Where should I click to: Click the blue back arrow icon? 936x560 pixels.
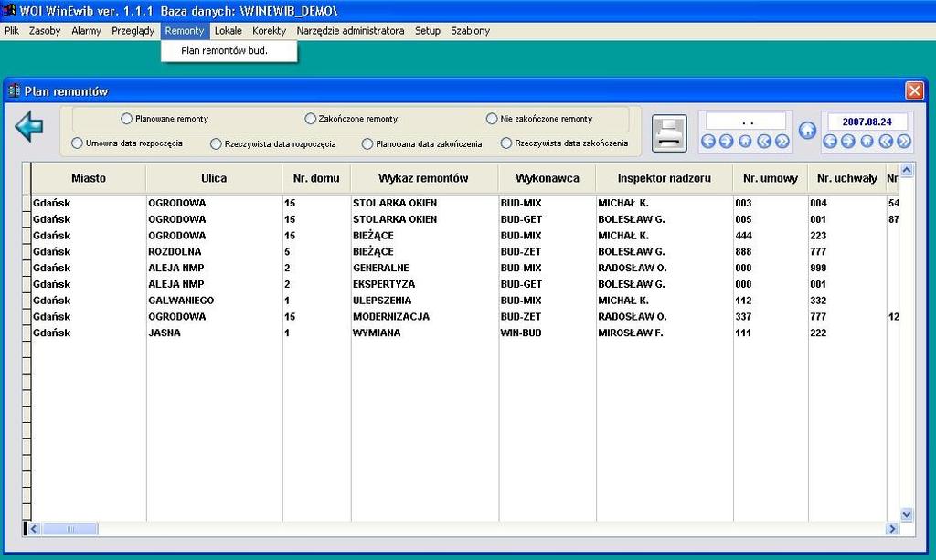tap(29, 126)
